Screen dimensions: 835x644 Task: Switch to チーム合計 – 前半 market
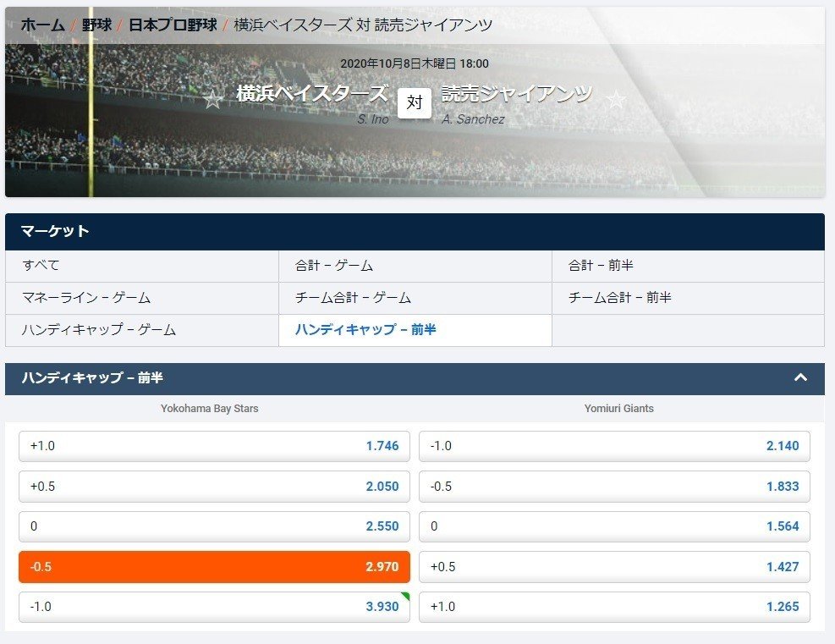click(x=688, y=298)
